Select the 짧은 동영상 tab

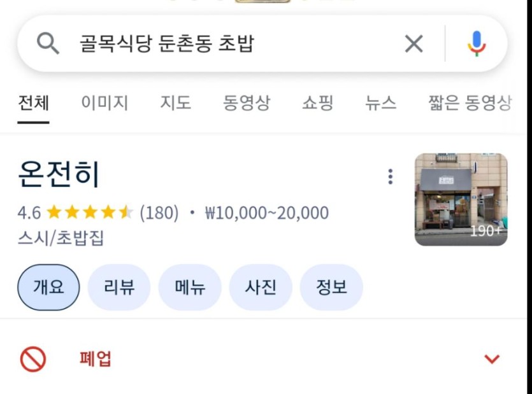pyautogui.click(x=470, y=103)
